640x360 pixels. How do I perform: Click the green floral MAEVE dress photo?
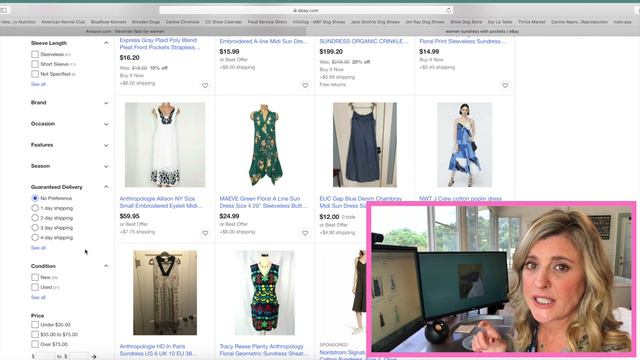265,144
